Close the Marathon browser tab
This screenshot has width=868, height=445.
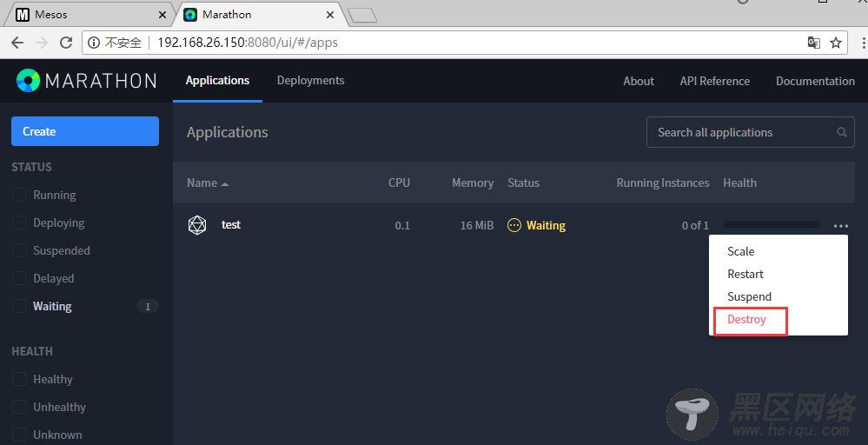pos(330,15)
